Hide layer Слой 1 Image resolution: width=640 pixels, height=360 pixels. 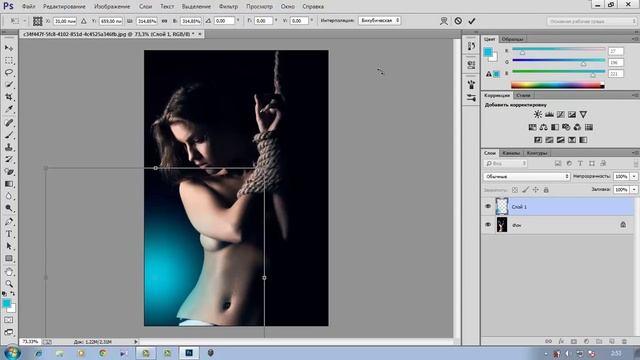point(488,207)
